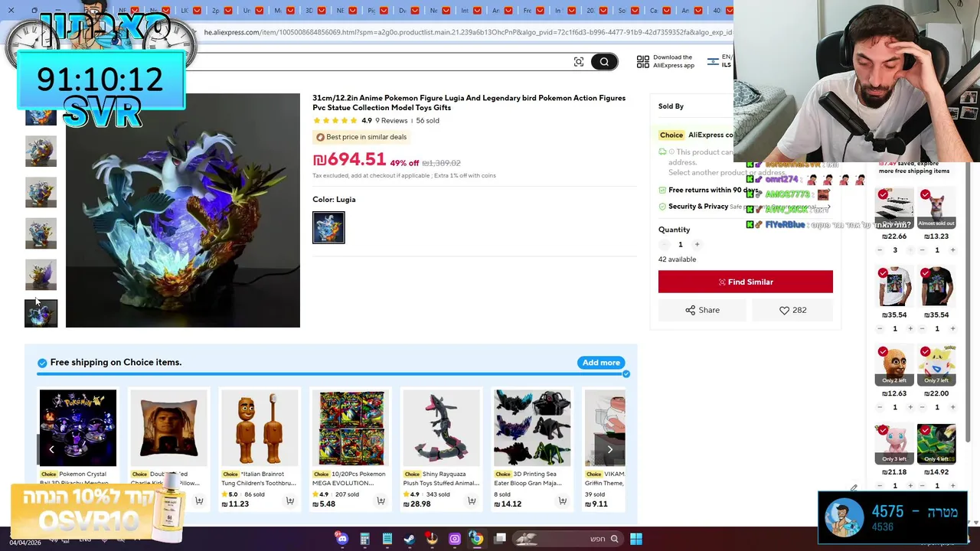The width and height of the screenshot is (980, 551).
Task: Uncheck the white T-shirt ₪35.54 item
Action: 883,273
